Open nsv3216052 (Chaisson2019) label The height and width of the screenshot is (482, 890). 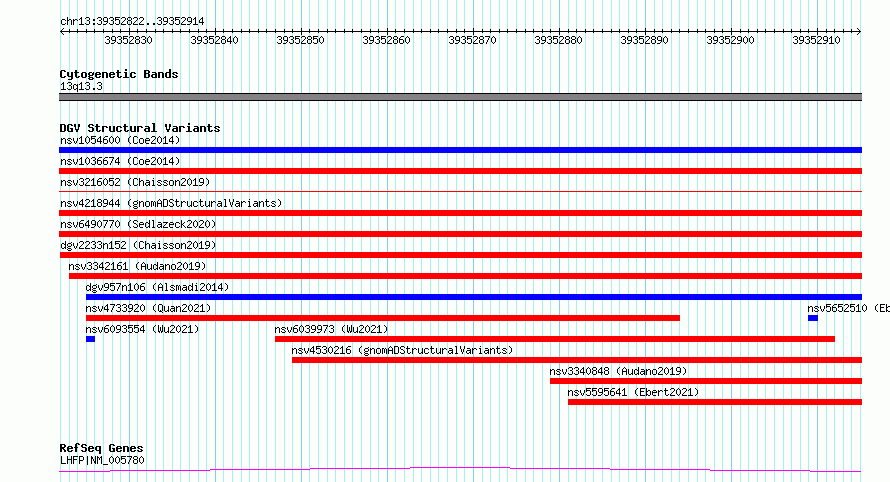[135, 182]
